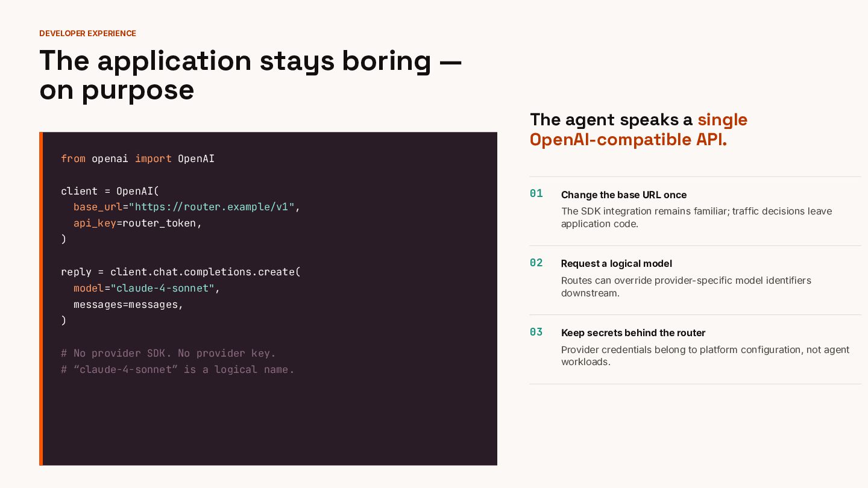This screenshot has height=488, width=868.
Task: Select the 'Keep secrets behind the router' heading
Action: (x=633, y=333)
